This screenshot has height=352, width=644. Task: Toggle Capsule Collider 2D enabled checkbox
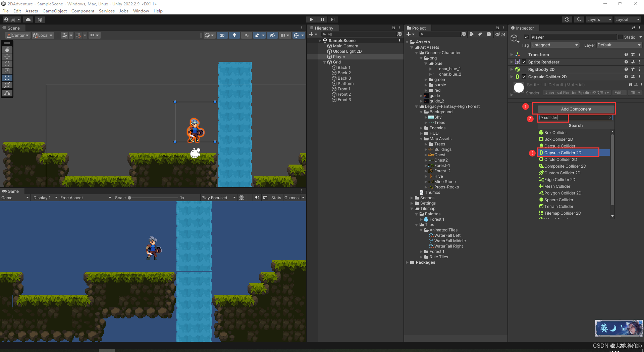point(524,77)
